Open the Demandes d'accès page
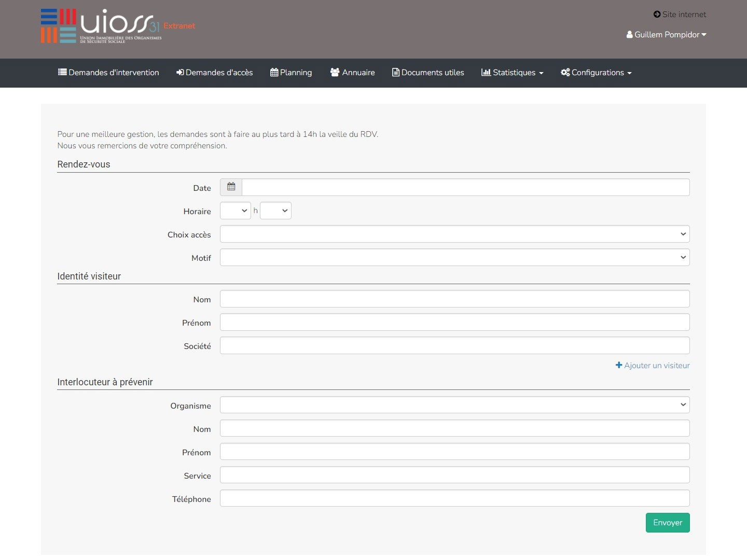747x560 pixels. (x=214, y=73)
